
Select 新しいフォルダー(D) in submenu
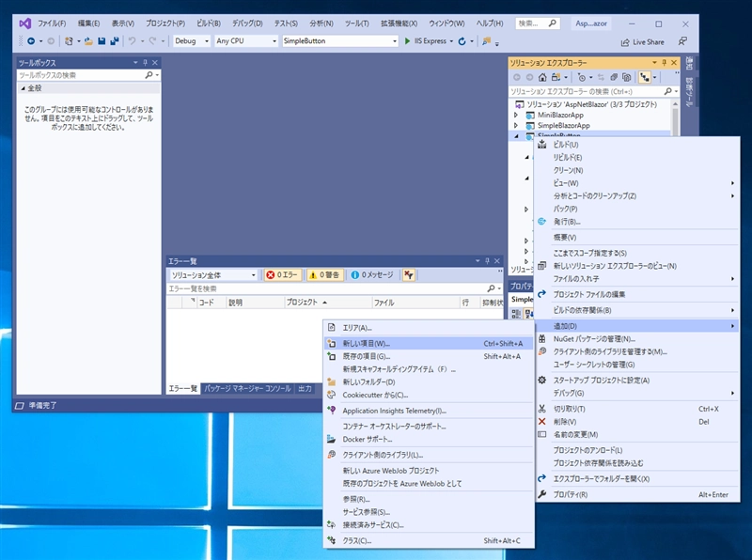tap(429, 382)
